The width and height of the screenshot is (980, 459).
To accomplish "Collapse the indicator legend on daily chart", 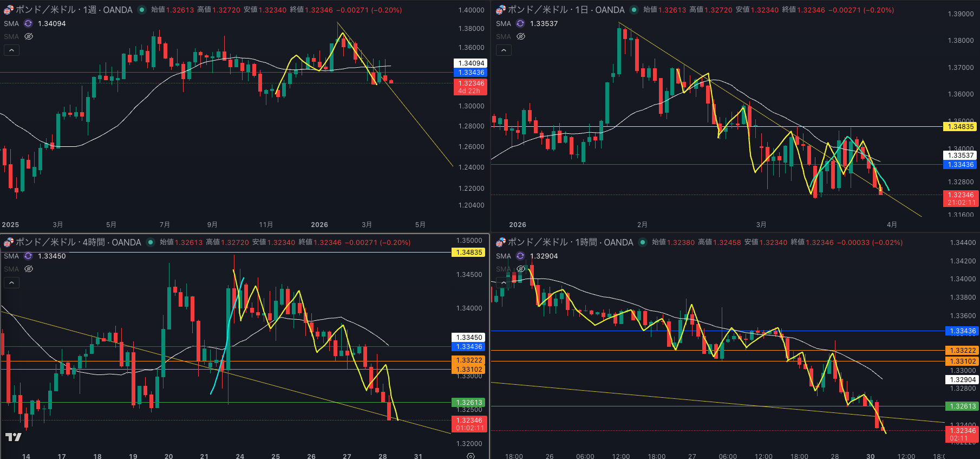I will tap(504, 50).
